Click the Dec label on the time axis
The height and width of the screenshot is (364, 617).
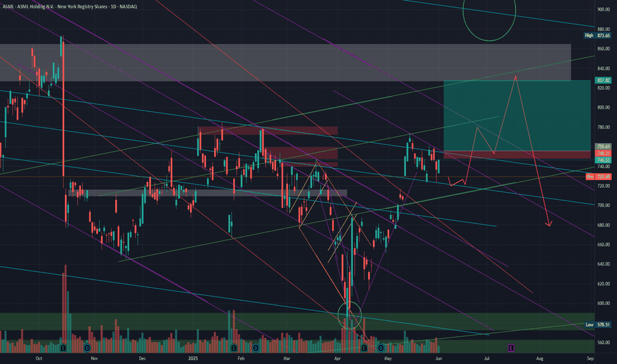[142, 359]
